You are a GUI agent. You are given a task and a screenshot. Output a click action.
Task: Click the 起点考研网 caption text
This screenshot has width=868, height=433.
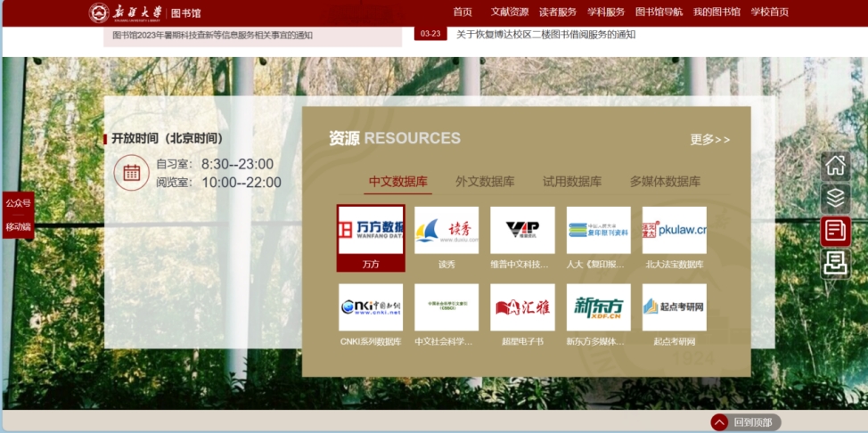[675, 341]
